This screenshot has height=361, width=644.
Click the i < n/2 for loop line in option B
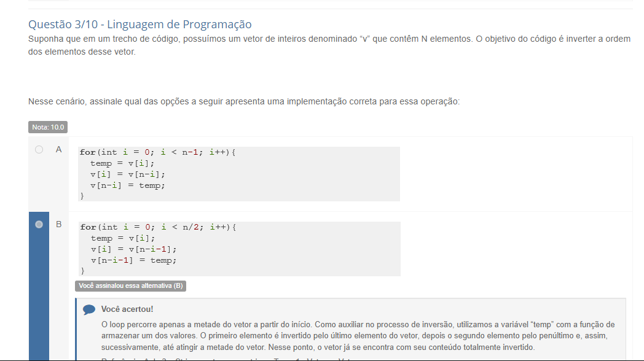click(158, 227)
